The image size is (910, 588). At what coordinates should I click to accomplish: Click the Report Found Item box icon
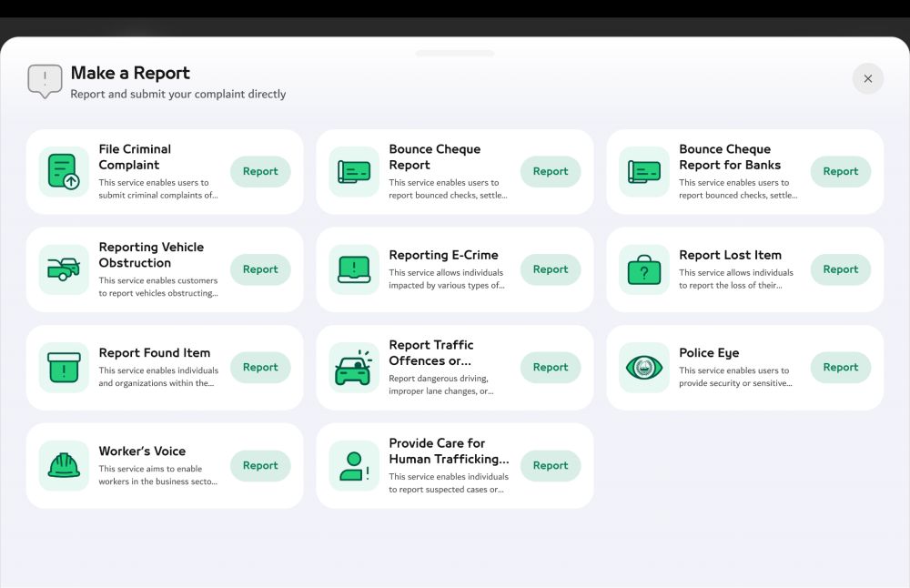point(64,368)
